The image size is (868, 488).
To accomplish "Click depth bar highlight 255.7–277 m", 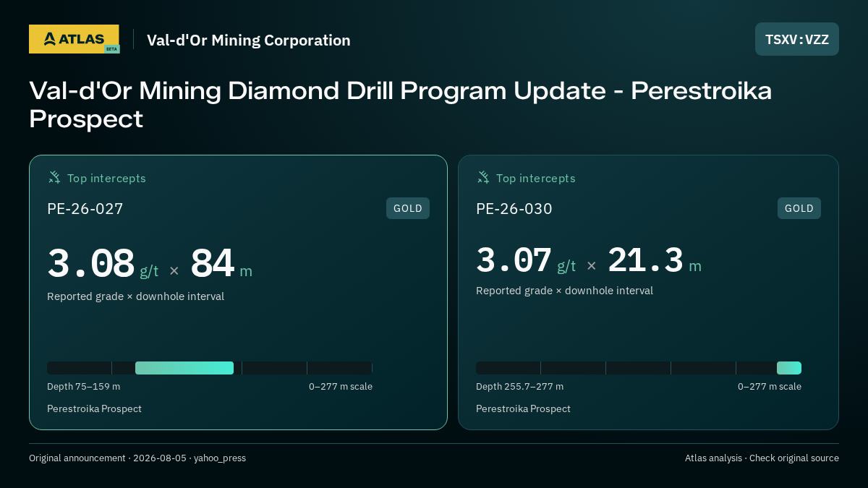I will tap(789, 368).
